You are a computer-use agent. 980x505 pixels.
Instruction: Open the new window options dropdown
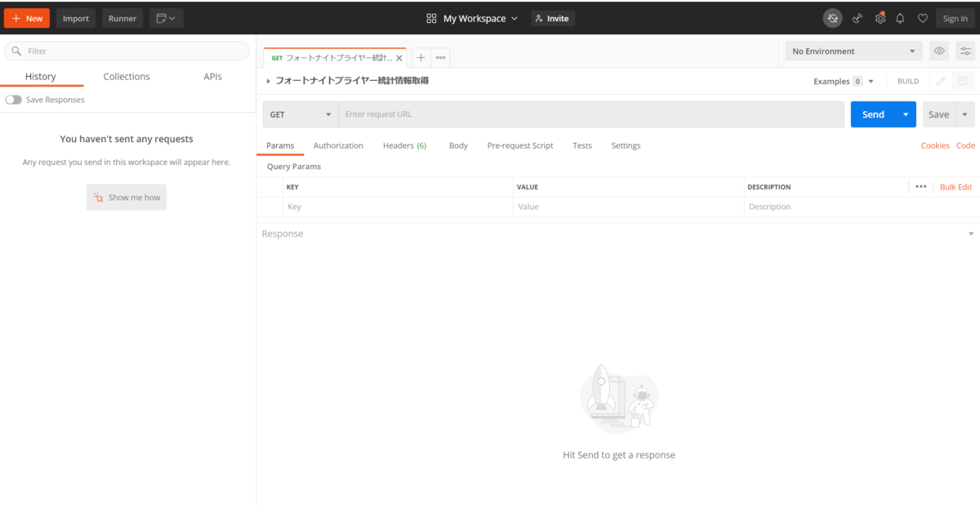(x=167, y=18)
